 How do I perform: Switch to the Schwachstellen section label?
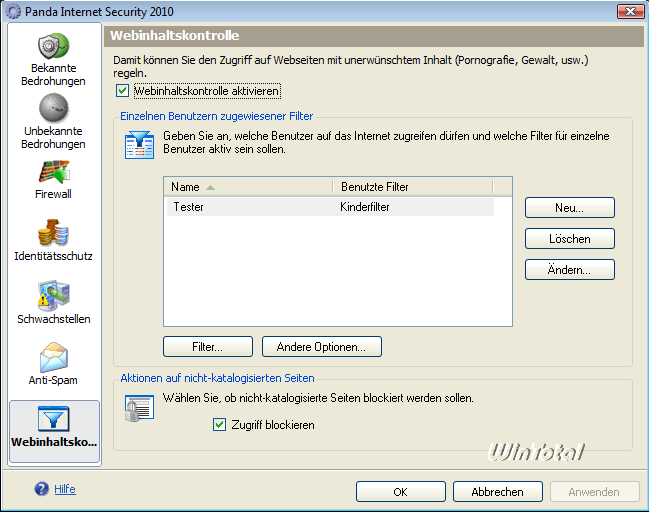pos(54,319)
